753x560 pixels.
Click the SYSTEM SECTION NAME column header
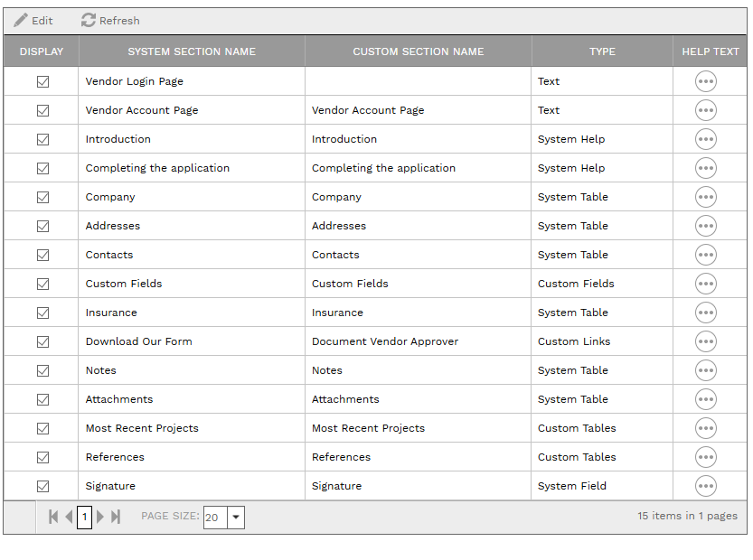(191, 51)
